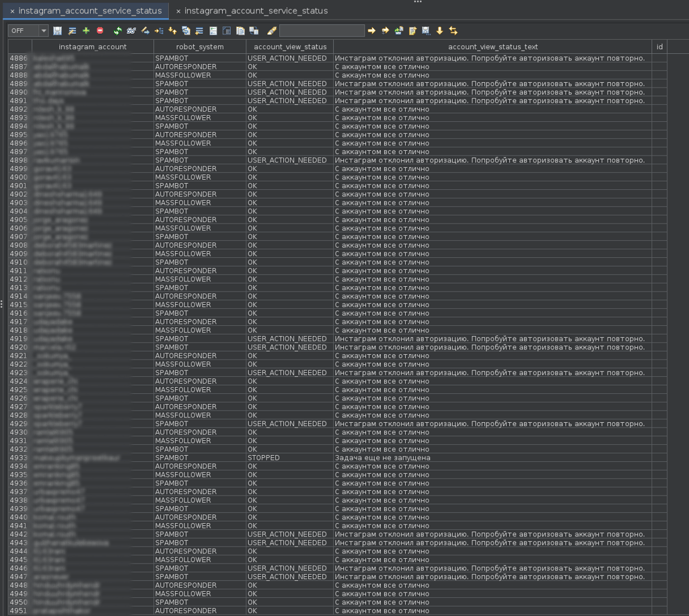Click the wrap-lines return arrow icon
The height and width of the screenshot is (616, 689).
pos(199,31)
